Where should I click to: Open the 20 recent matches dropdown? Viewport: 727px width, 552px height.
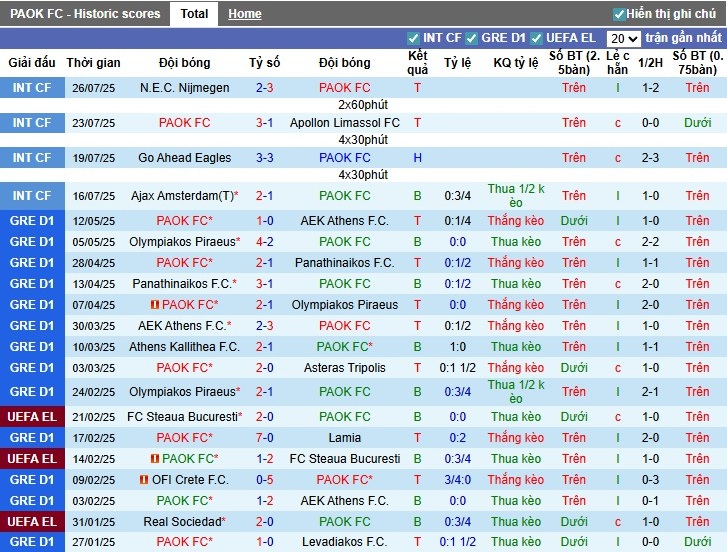pos(624,38)
